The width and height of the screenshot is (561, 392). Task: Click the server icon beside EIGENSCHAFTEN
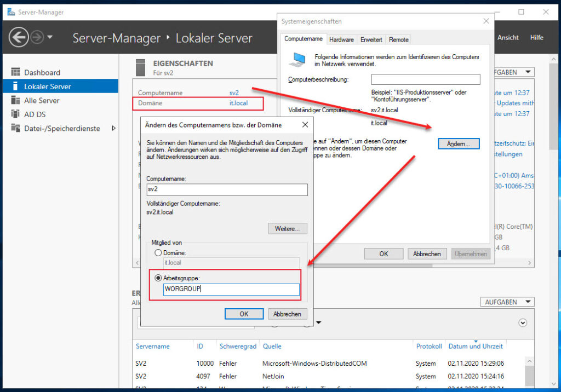pyautogui.click(x=141, y=67)
